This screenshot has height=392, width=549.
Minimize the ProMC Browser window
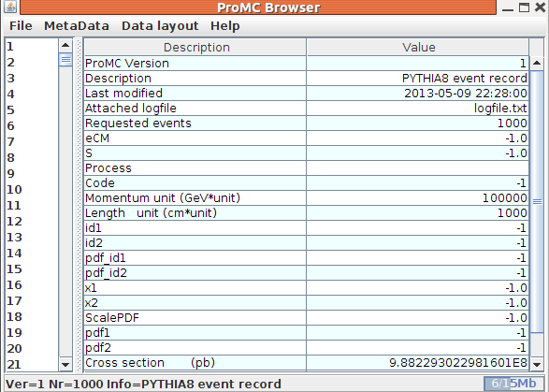point(508,8)
